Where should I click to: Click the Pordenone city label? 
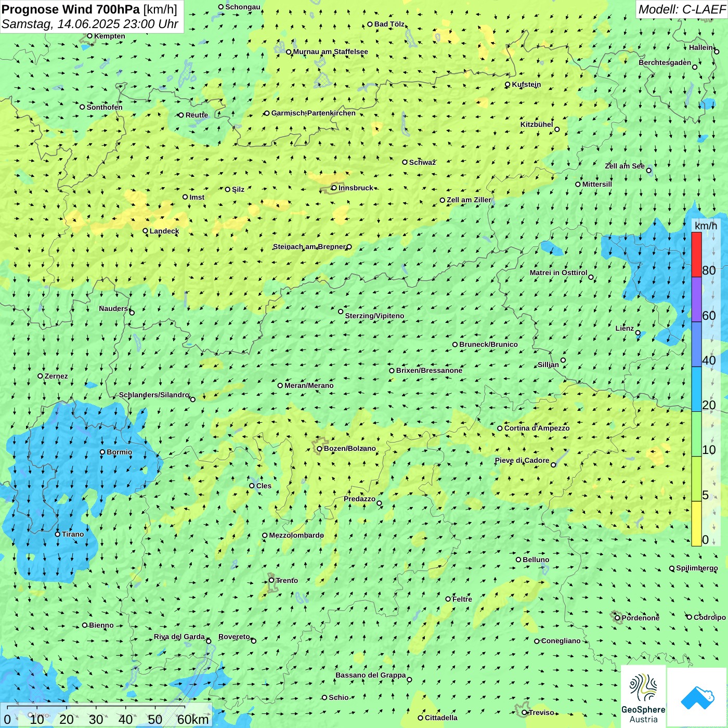click(640, 618)
